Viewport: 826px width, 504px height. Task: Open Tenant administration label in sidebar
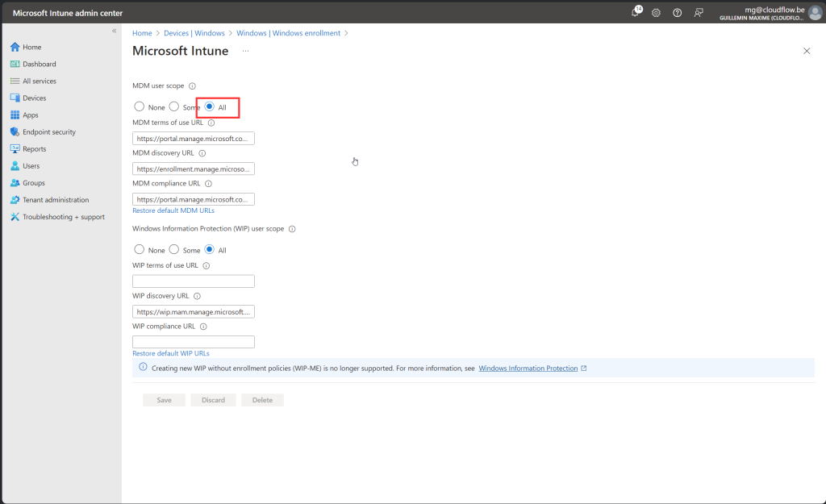click(x=56, y=200)
